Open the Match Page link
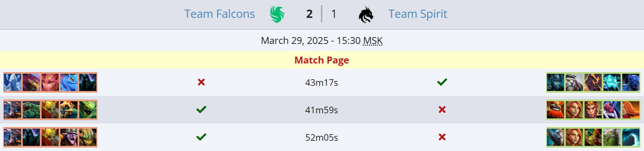Screen dimensions: 644x151 (321, 60)
